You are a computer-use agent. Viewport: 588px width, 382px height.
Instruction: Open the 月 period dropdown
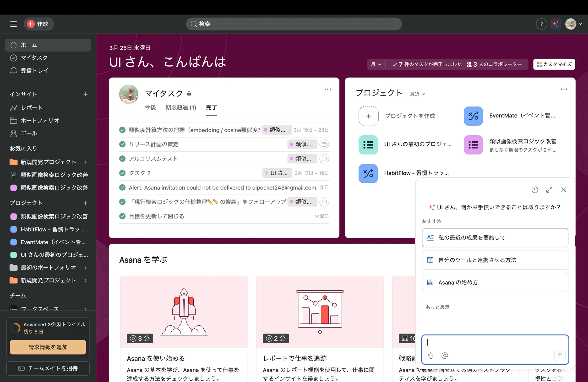(x=376, y=64)
